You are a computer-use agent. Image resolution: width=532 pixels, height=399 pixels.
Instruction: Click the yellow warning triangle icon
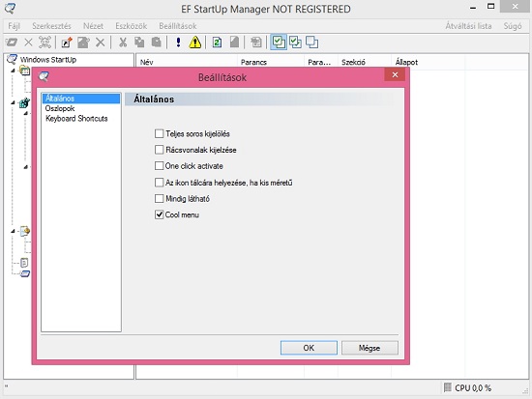click(x=195, y=43)
